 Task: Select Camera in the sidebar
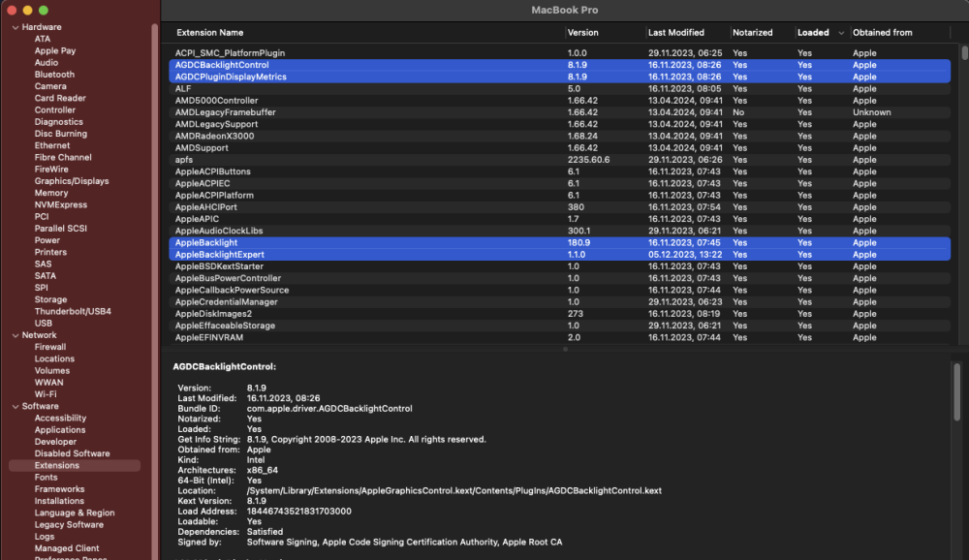(x=50, y=86)
